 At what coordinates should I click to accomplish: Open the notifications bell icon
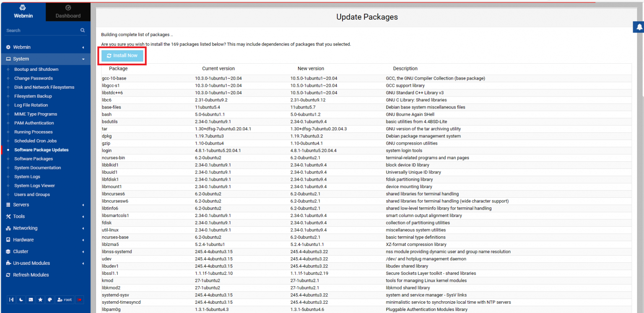[639, 27]
